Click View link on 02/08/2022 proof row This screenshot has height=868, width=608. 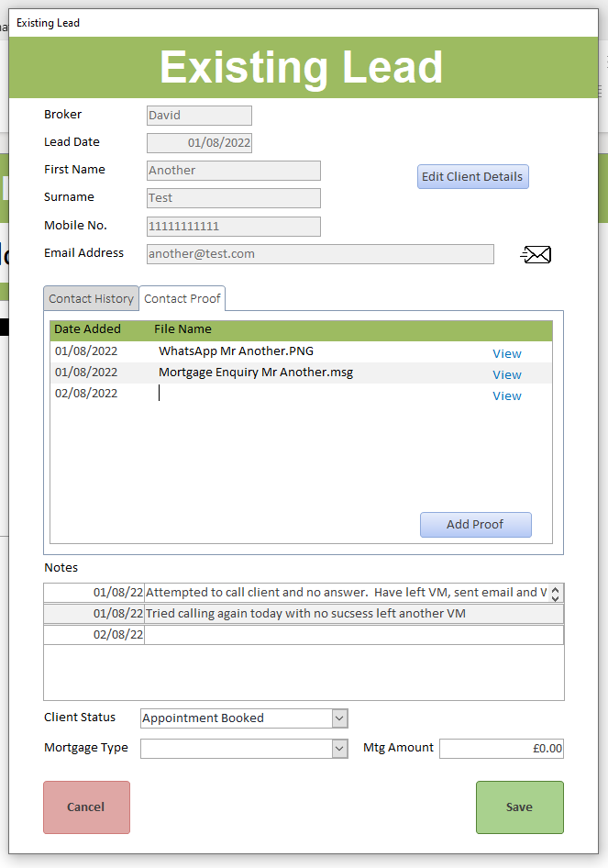[x=507, y=395]
